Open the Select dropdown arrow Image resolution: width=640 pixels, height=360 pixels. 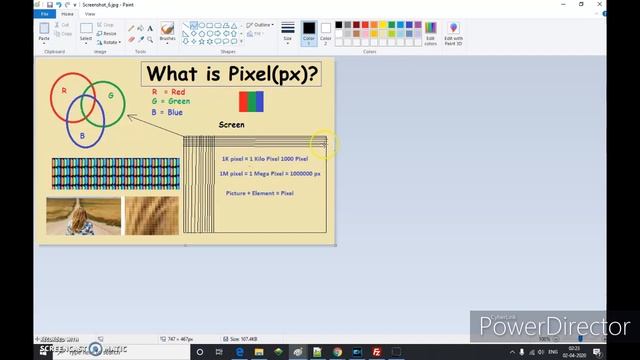pos(86,43)
